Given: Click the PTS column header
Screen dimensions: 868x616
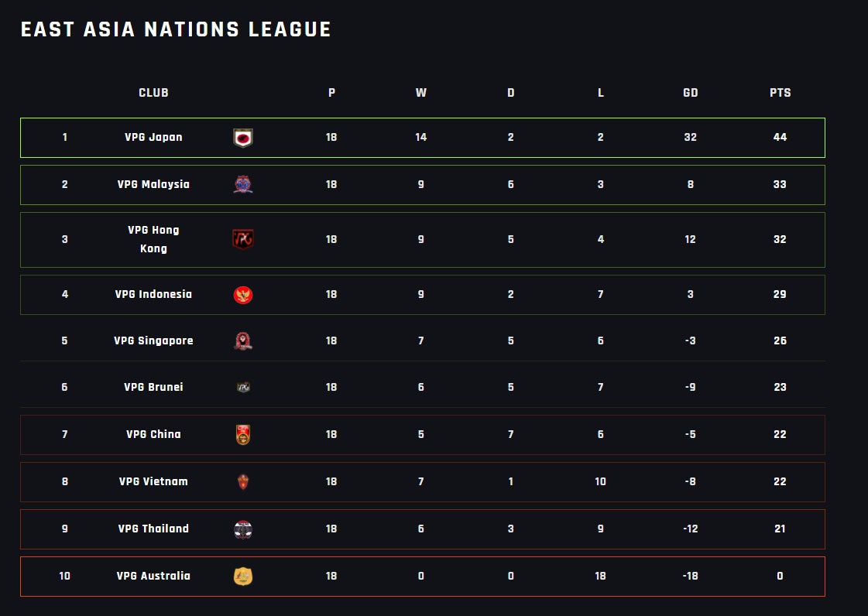Looking at the screenshot, I should pyautogui.click(x=780, y=93).
